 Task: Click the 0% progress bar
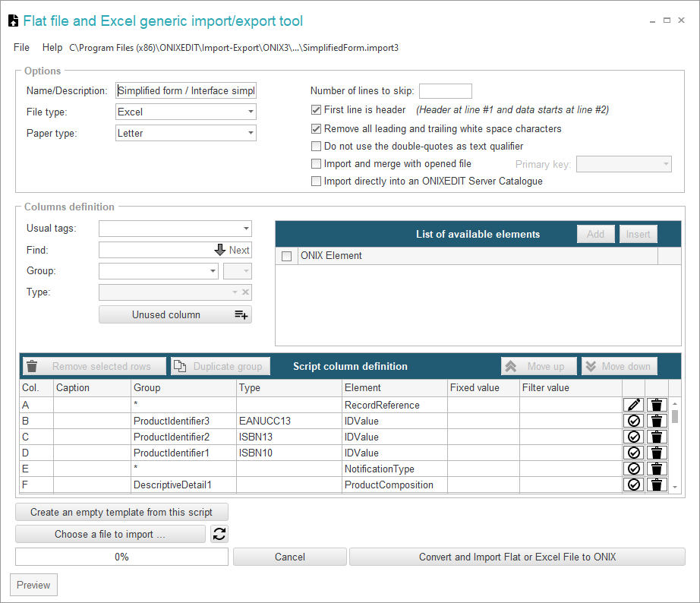pos(121,557)
